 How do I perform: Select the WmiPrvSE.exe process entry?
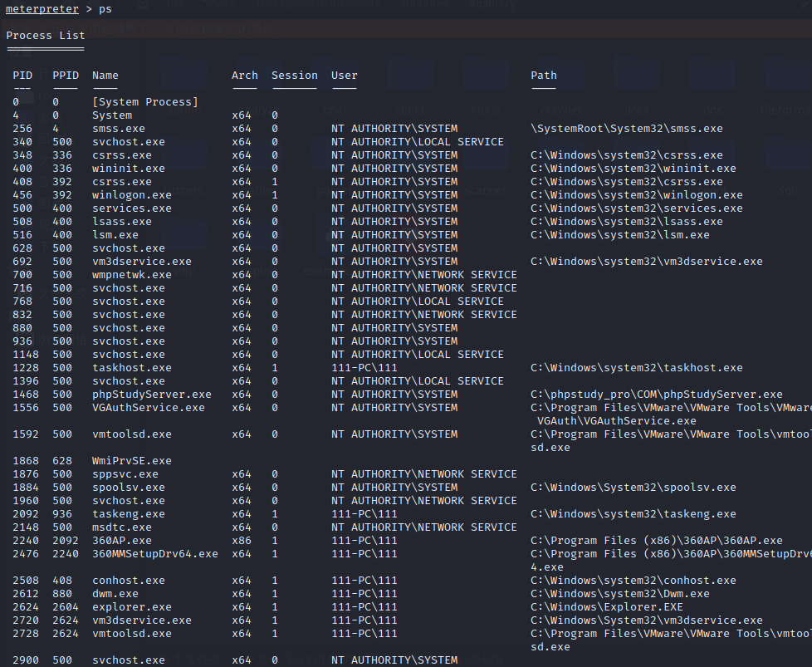click(132, 461)
